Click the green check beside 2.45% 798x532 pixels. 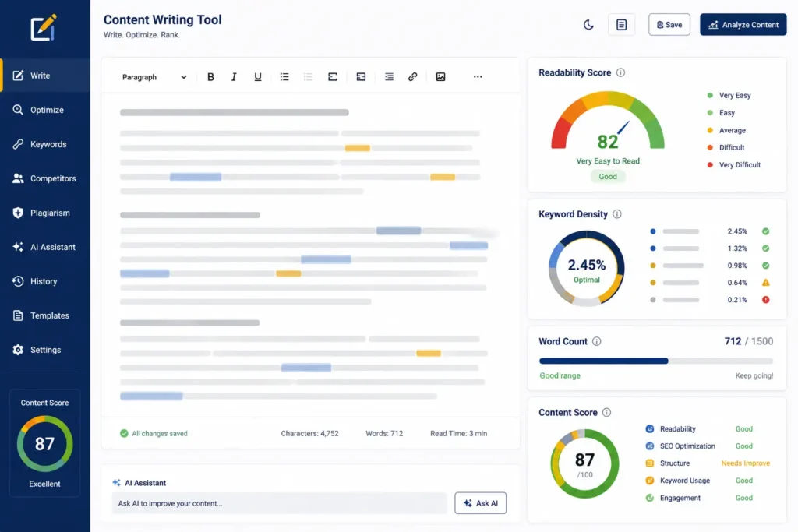pyautogui.click(x=765, y=231)
